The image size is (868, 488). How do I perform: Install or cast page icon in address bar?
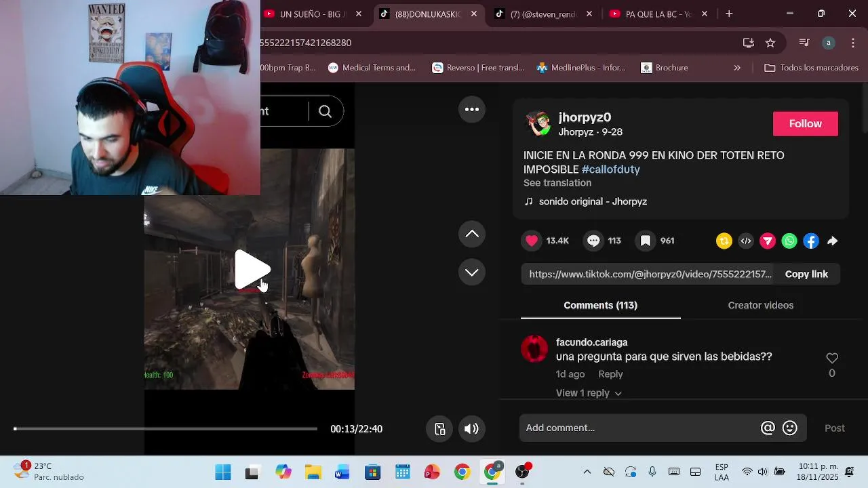(749, 43)
